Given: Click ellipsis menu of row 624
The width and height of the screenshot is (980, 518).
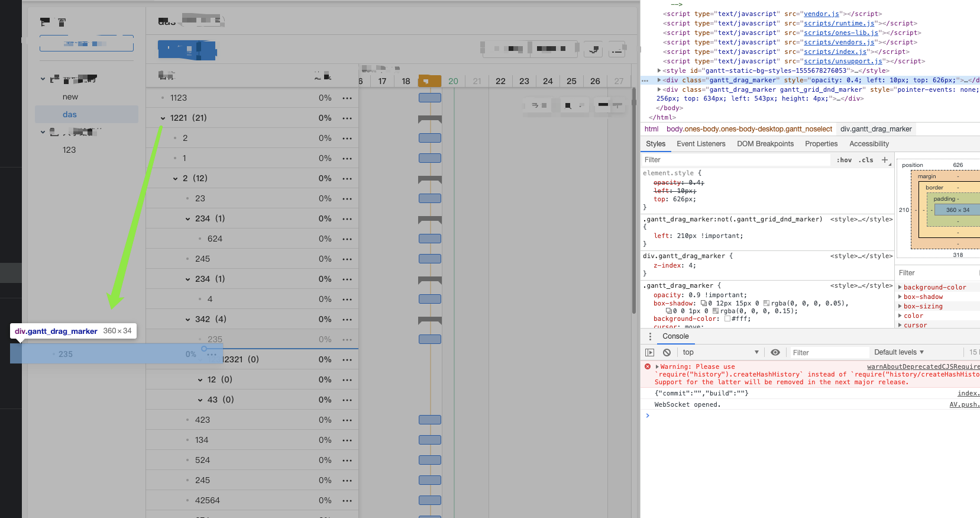Looking at the screenshot, I should [347, 239].
